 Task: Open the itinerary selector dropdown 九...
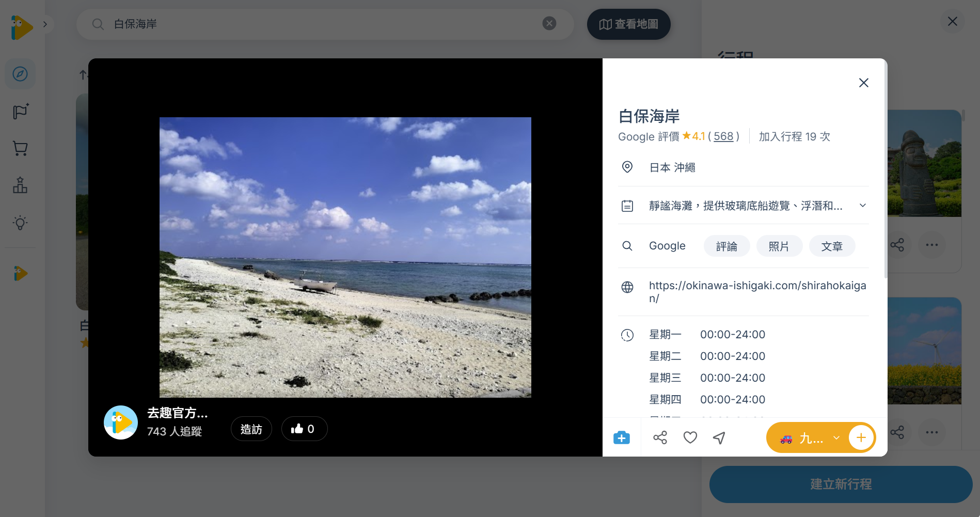pyautogui.click(x=809, y=438)
